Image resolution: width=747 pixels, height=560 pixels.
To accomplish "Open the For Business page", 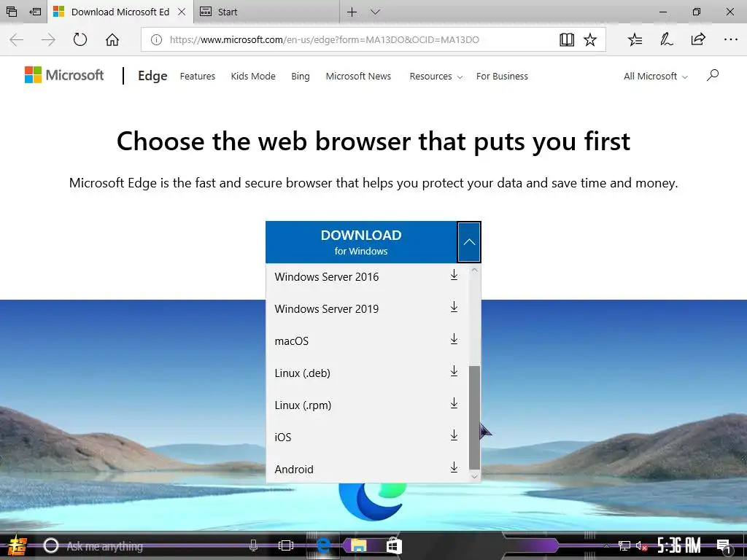I will tap(502, 76).
